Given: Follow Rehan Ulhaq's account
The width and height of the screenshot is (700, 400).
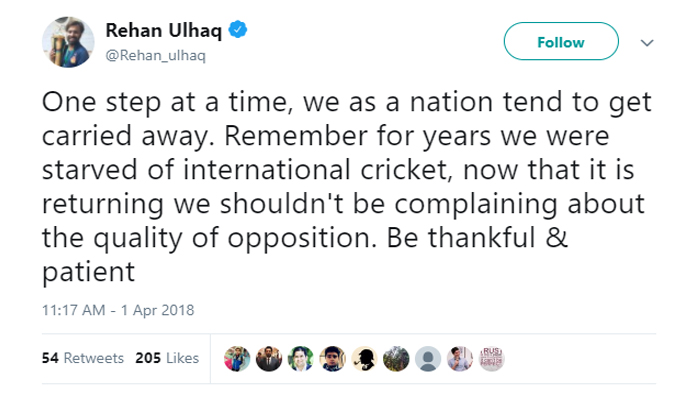Looking at the screenshot, I should tap(561, 42).
